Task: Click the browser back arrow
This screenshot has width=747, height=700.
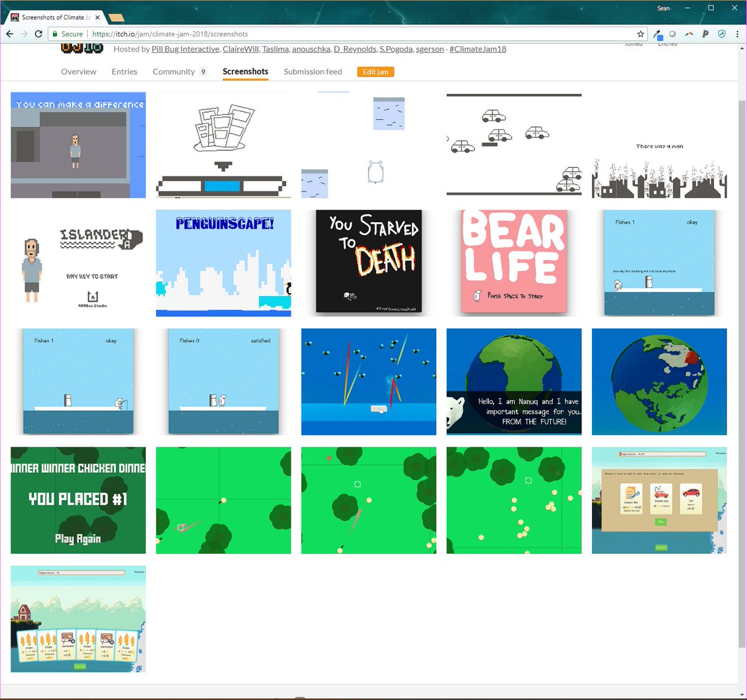Action: [x=9, y=34]
